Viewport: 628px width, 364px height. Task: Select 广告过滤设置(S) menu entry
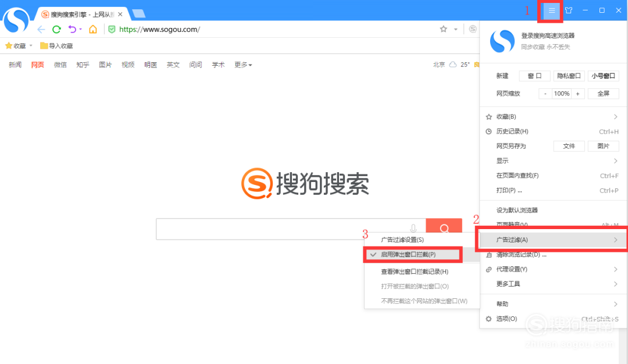422,240
